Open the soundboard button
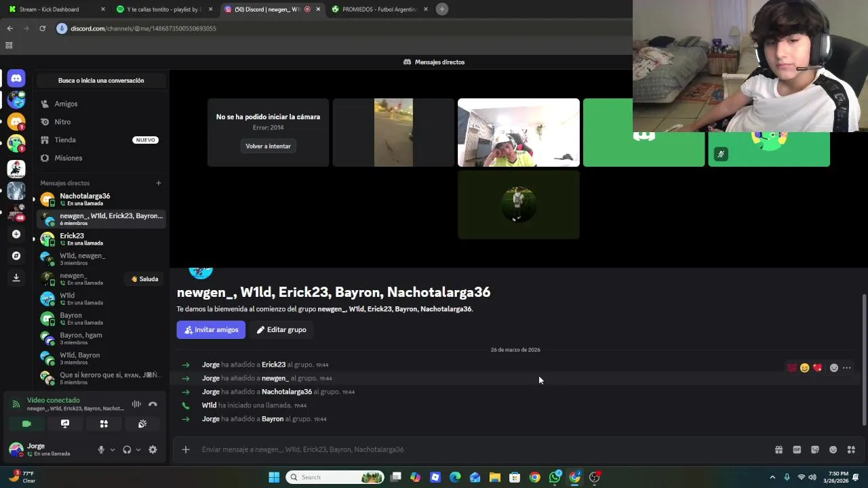Image resolution: width=868 pixels, height=488 pixels. 142,424
